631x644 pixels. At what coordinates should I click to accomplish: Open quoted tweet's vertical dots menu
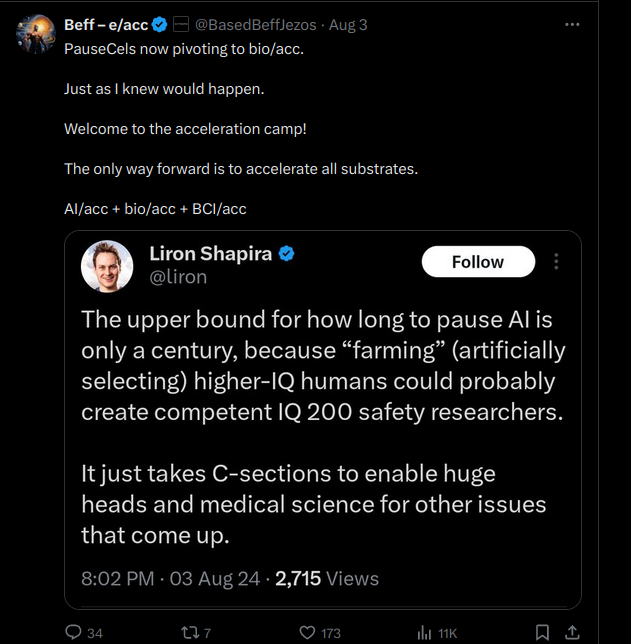[556, 262]
